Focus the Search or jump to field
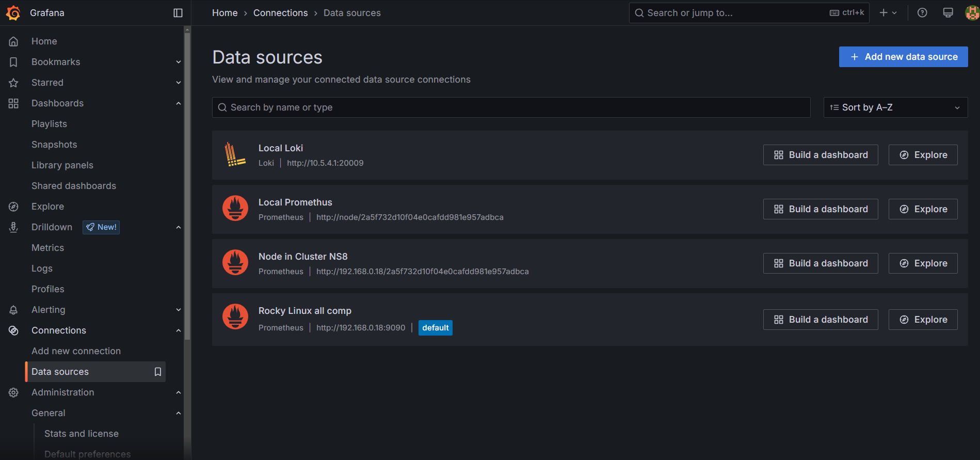This screenshot has height=460, width=980. [749, 13]
